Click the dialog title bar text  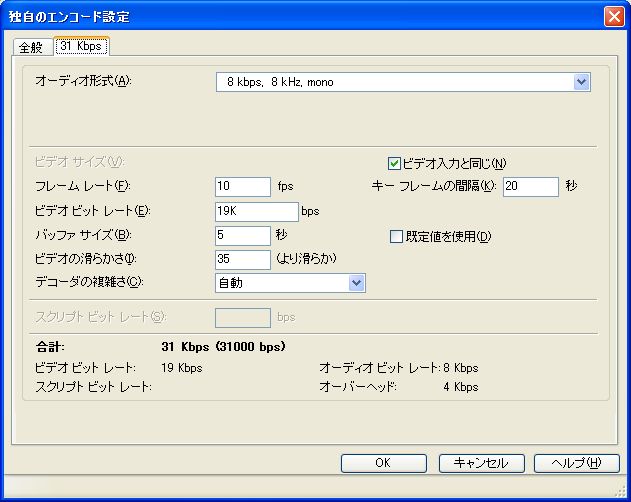click(x=70, y=17)
